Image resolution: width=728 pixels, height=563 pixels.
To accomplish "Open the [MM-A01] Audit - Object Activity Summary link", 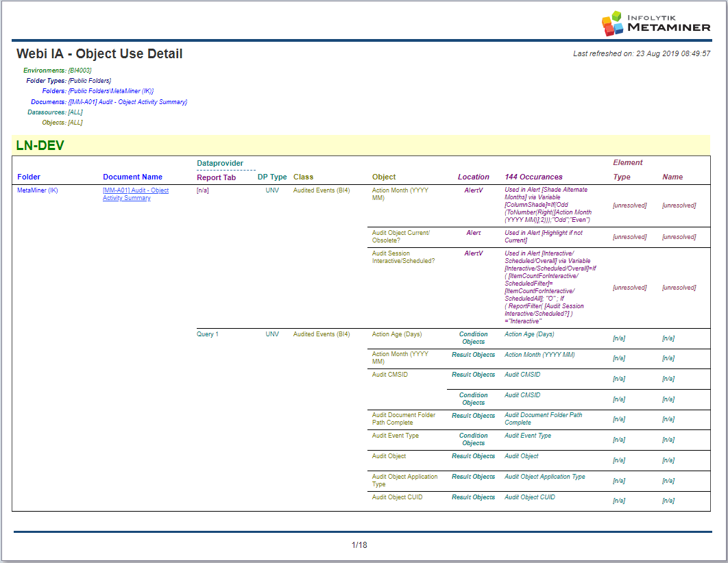I will click(x=136, y=194).
